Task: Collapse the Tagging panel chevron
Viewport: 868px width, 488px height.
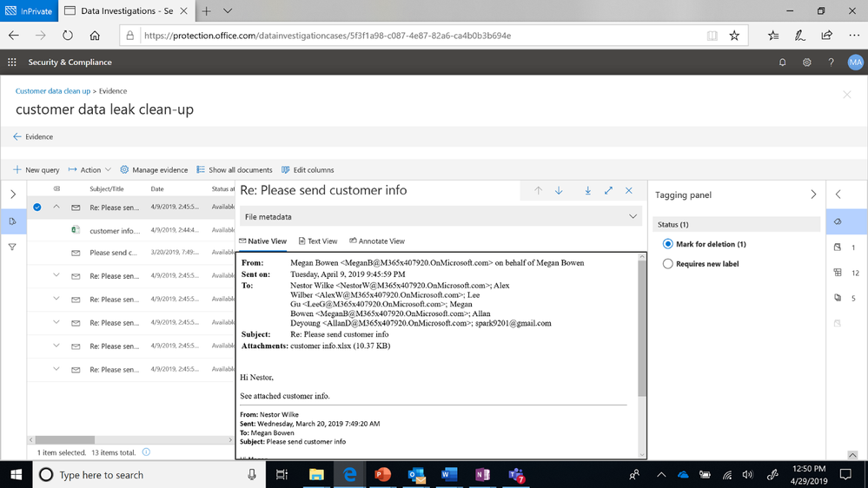Action: (813, 195)
